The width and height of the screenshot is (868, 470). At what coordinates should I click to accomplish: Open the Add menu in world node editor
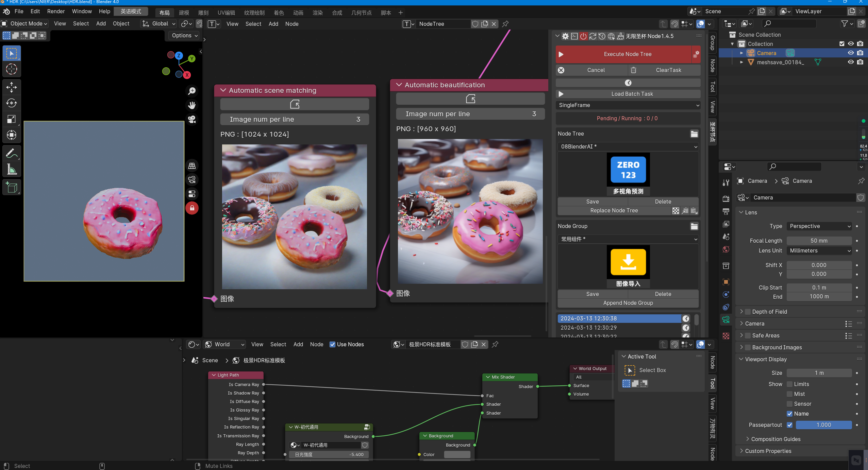tap(298, 345)
